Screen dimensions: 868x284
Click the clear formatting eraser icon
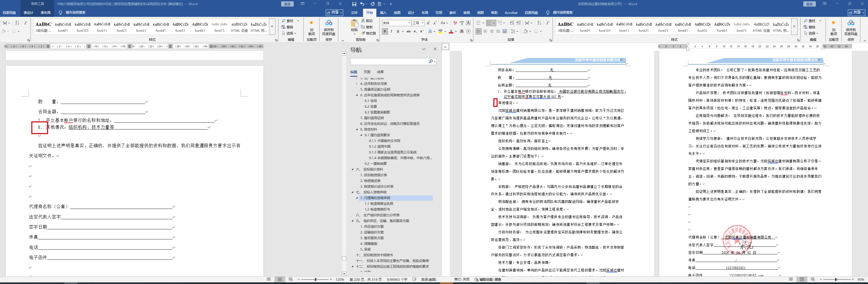pyautogui.click(x=455, y=23)
